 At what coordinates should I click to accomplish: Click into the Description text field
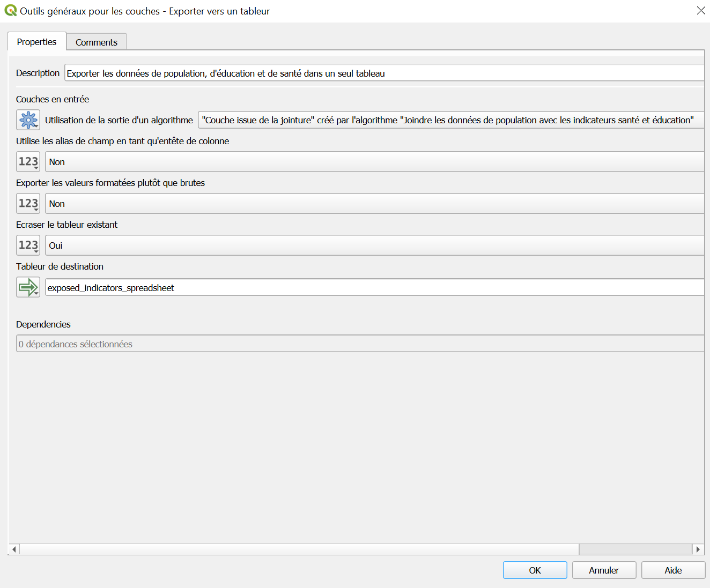point(383,73)
